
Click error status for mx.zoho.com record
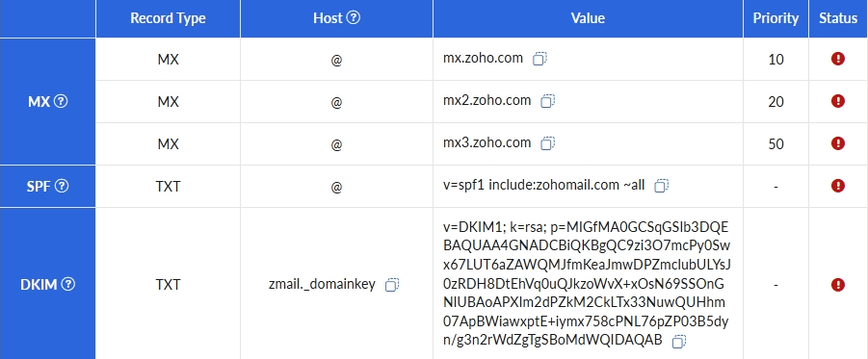pos(838,59)
